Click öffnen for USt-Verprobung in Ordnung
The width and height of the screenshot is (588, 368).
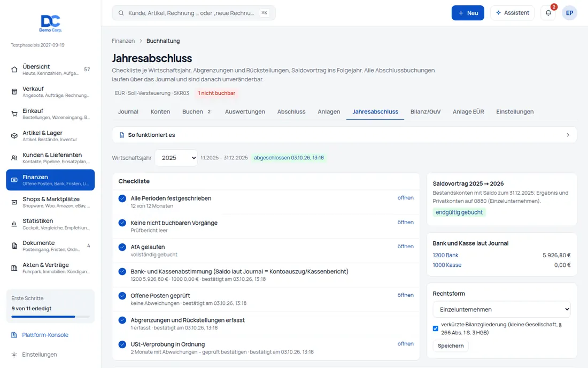[x=405, y=343]
